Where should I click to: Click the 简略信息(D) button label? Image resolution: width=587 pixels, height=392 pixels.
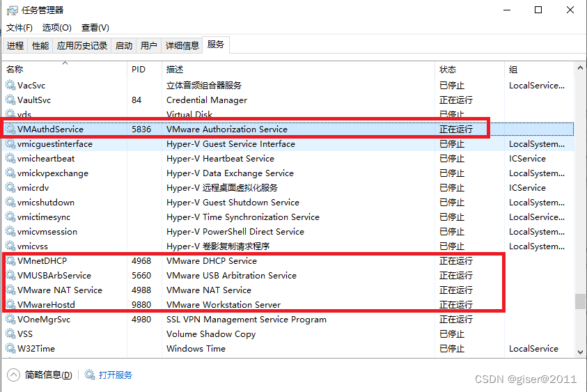pos(49,375)
